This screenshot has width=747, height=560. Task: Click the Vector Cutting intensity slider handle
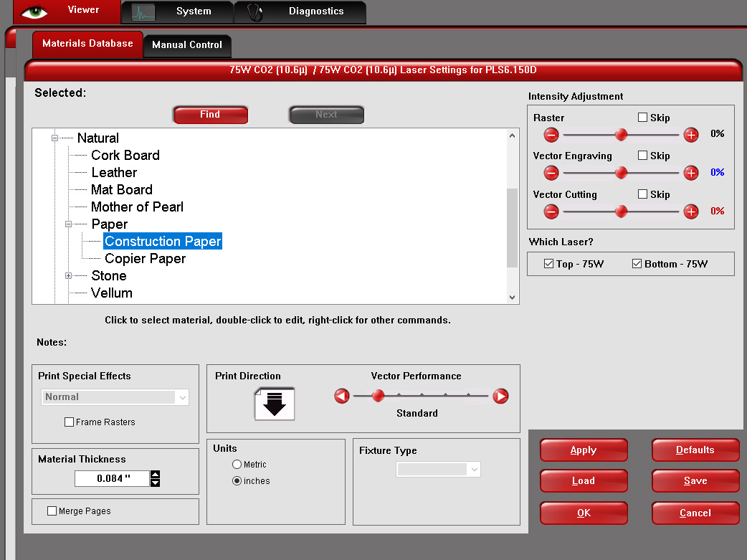click(x=621, y=211)
